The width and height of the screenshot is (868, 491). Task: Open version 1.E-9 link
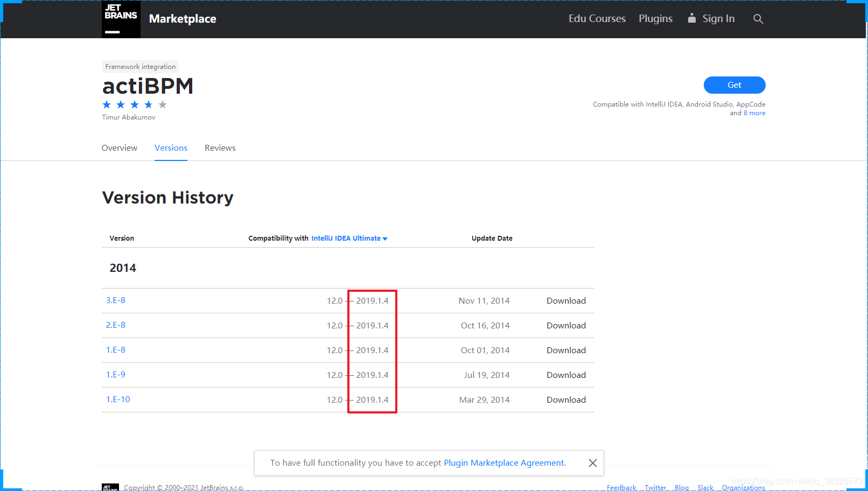[x=116, y=375]
